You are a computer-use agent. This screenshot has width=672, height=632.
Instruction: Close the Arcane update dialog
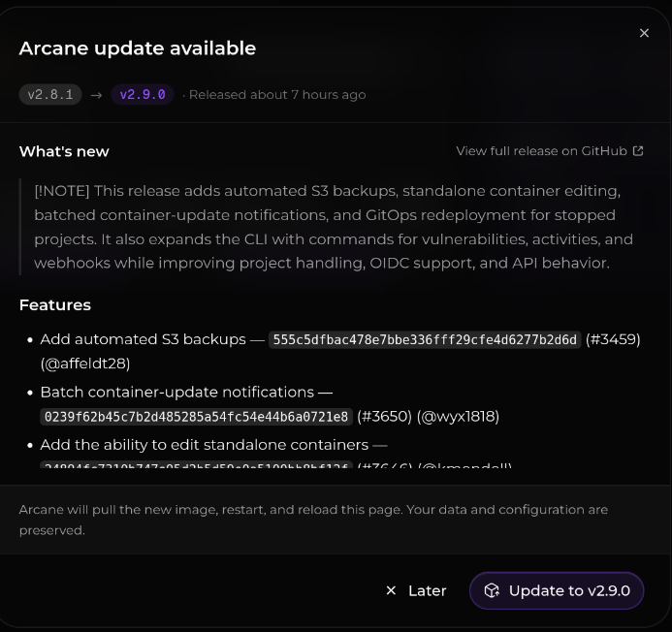644,33
